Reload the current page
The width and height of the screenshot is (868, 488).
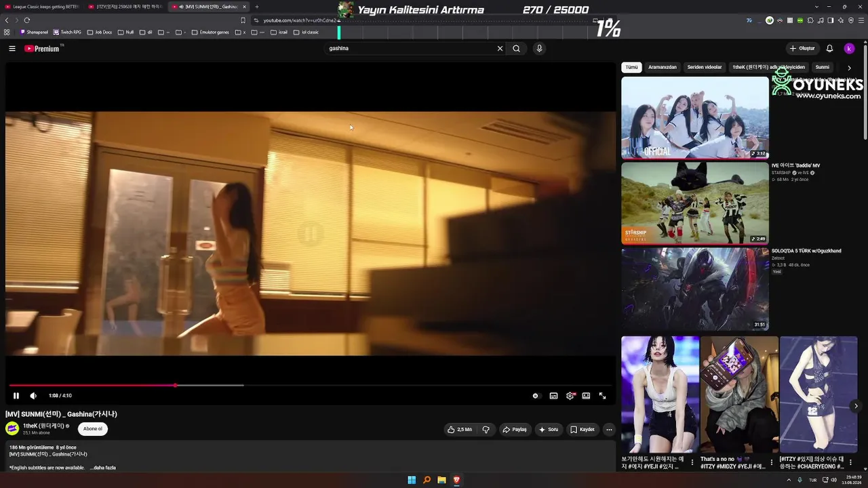(x=27, y=20)
